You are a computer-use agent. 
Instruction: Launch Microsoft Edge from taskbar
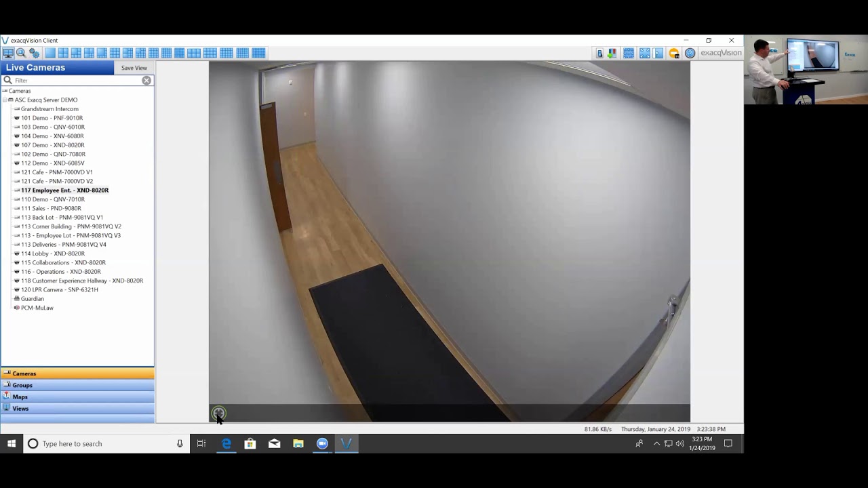point(226,443)
